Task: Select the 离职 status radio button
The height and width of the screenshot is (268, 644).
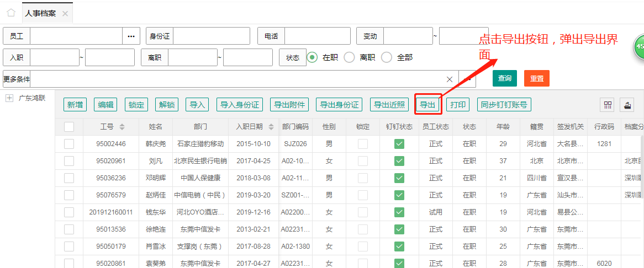Action: coord(349,57)
